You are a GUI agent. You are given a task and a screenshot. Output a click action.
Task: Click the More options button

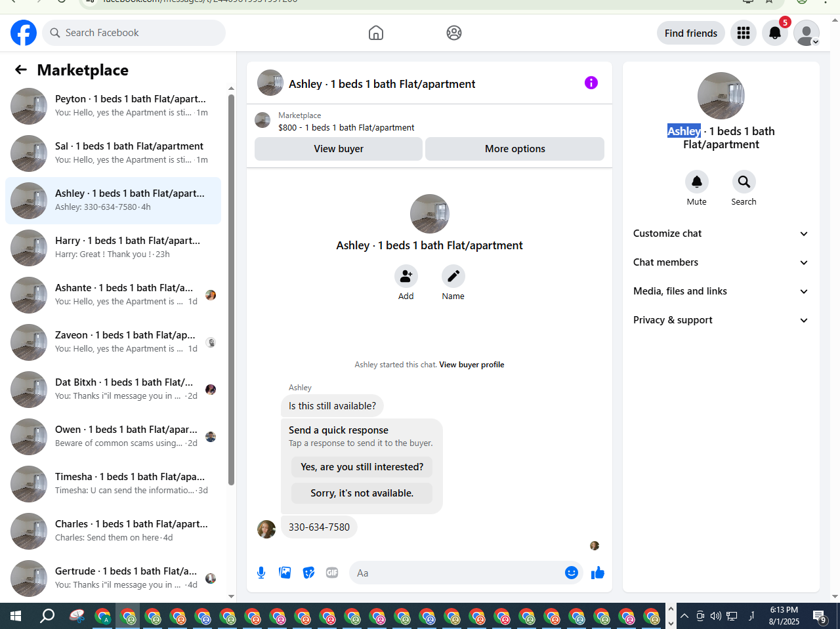coord(515,149)
